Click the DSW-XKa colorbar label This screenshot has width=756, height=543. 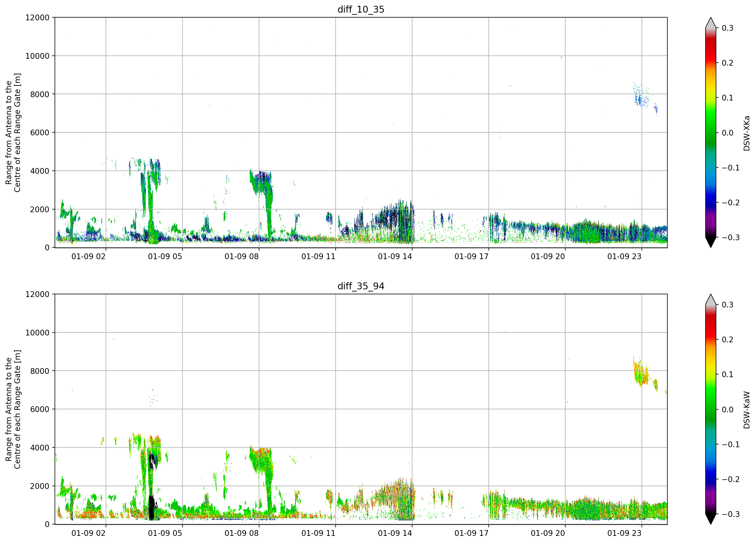click(x=746, y=133)
